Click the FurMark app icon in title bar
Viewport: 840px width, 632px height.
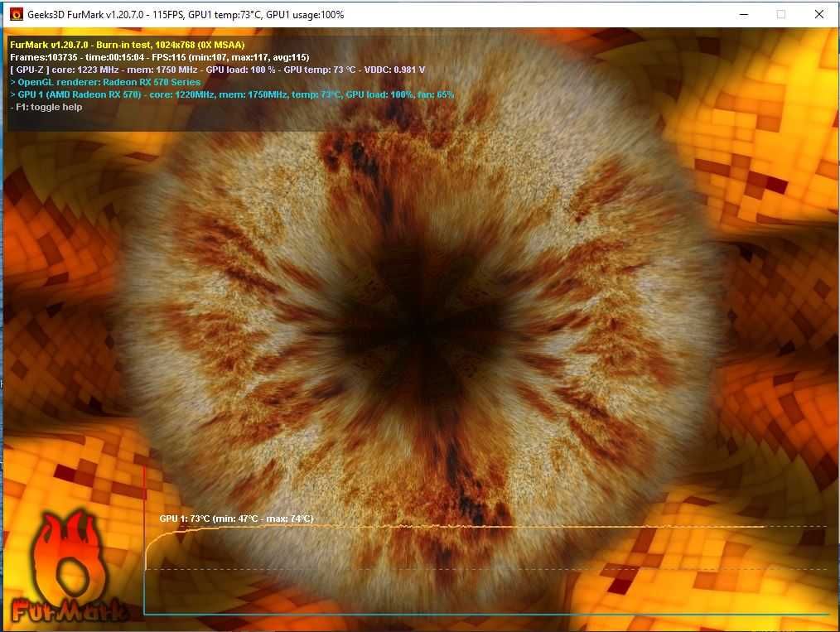(16, 14)
